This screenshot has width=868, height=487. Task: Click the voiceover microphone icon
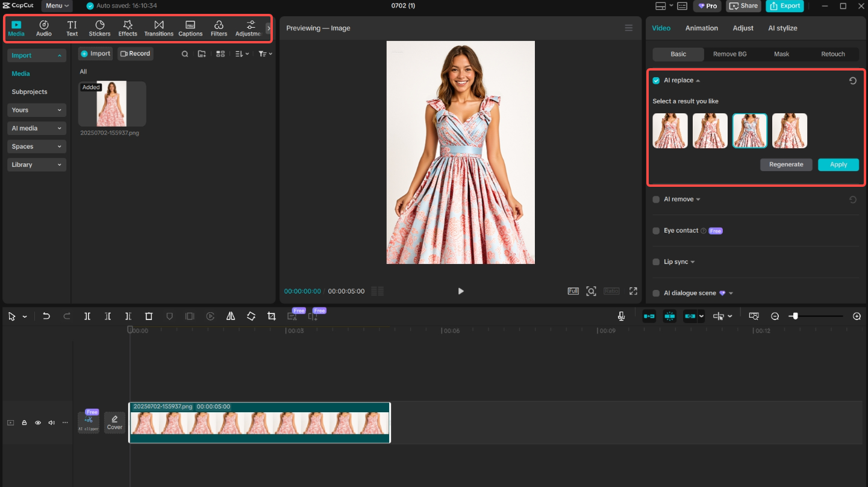pos(621,316)
